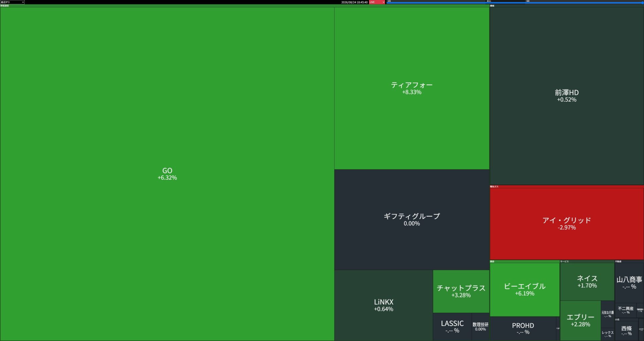Click the timestamp 2026/08/24 18:45:40
The width and height of the screenshot is (644, 341).
click(x=354, y=2)
